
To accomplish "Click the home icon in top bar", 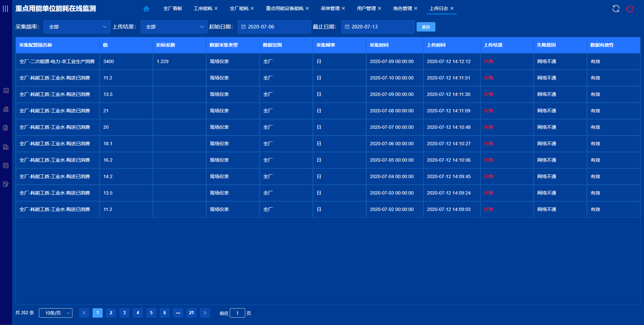I will pos(146,9).
